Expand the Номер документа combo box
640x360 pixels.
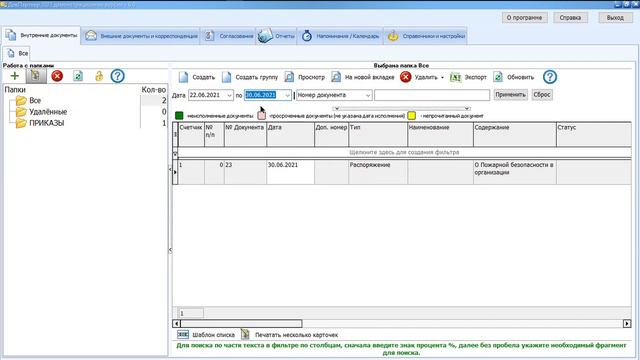[368, 95]
